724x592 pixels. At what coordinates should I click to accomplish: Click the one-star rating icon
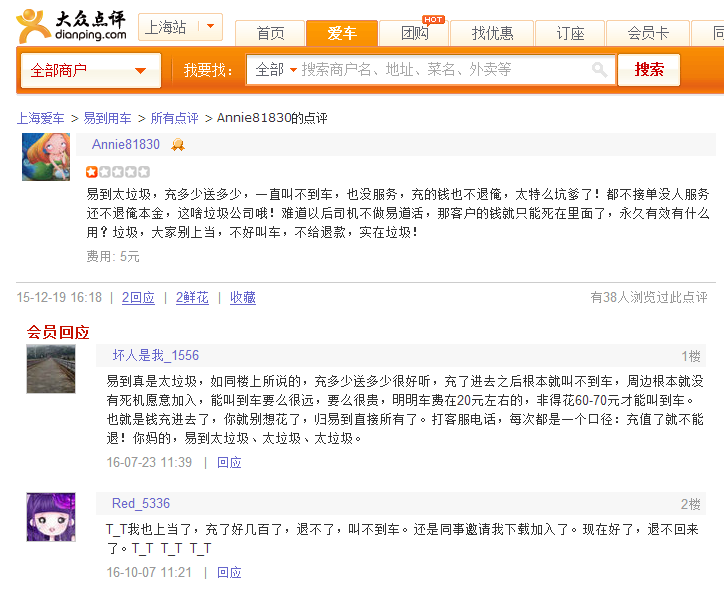pos(118,172)
